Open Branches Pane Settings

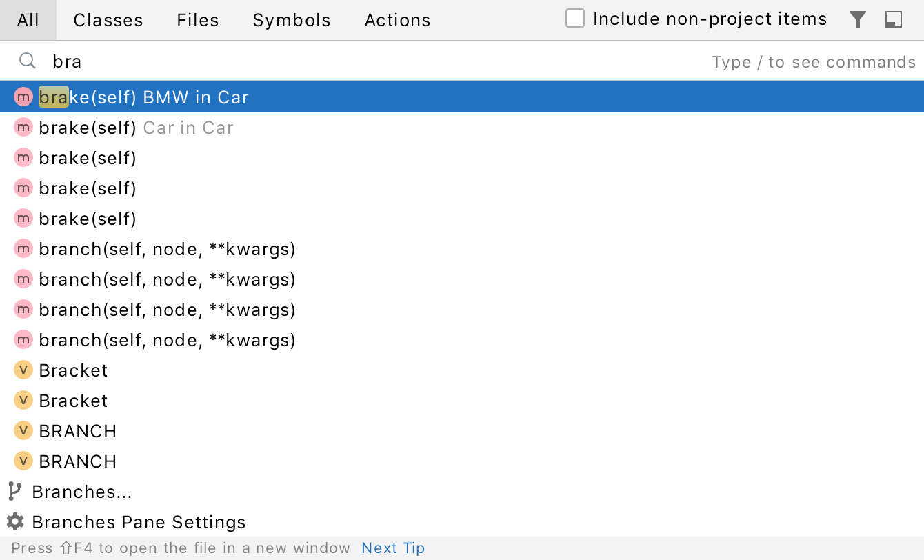click(138, 522)
